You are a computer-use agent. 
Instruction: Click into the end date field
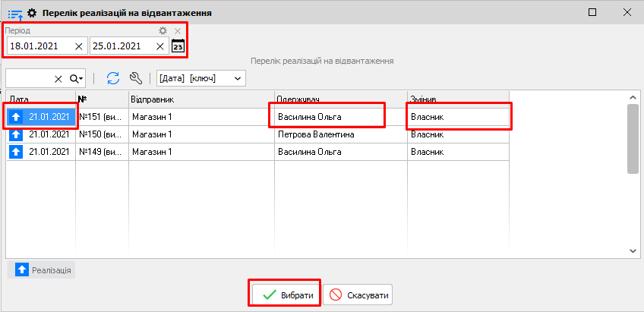(120, 46)
